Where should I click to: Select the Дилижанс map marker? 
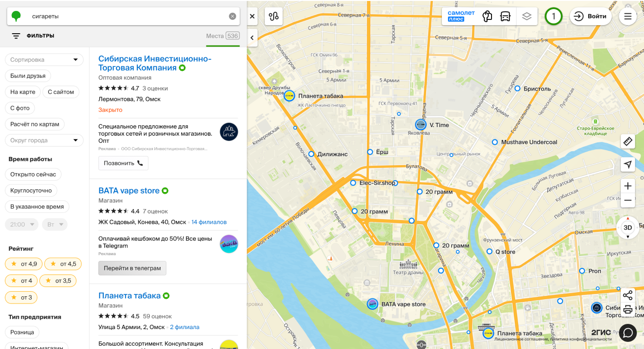pyautogui.click(x=311, y=154)
